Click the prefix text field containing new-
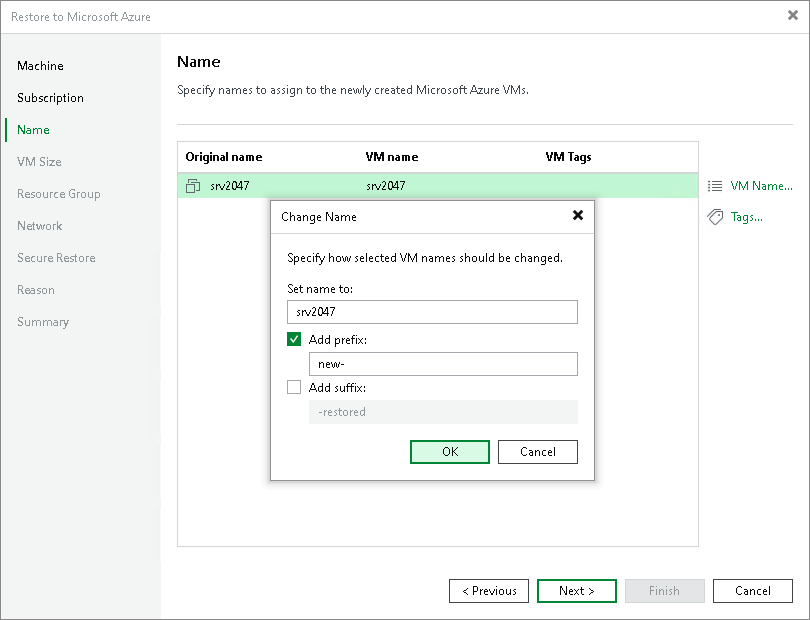This screenshot has height=620, width=810. [443, 364]
